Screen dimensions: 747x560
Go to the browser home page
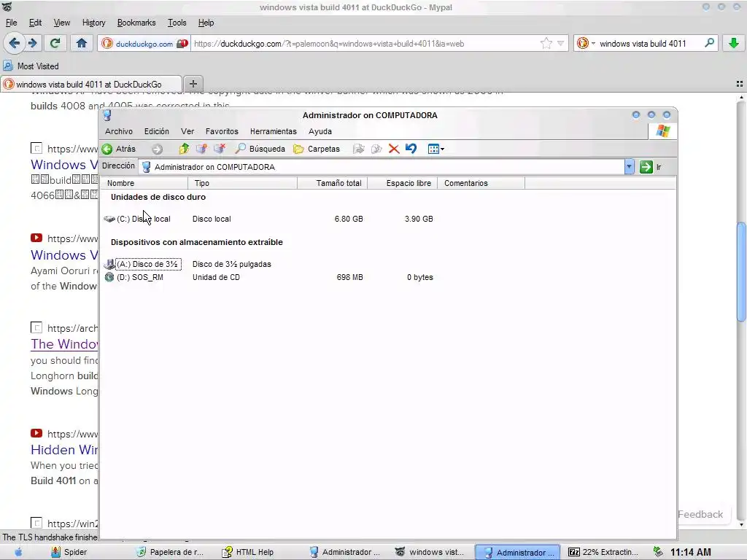pyautogui.click(x=82, y=43)
